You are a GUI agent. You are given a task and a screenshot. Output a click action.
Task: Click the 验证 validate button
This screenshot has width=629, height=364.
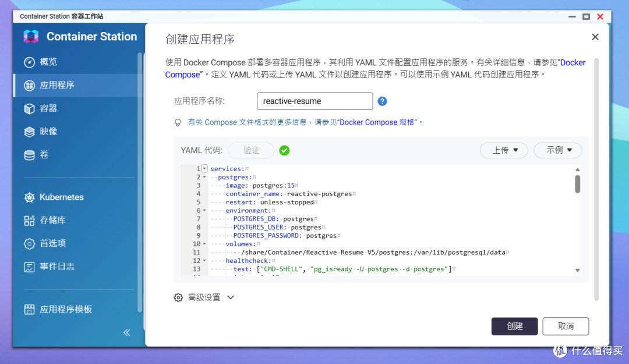pyautogui.click(x=251, y=150)
